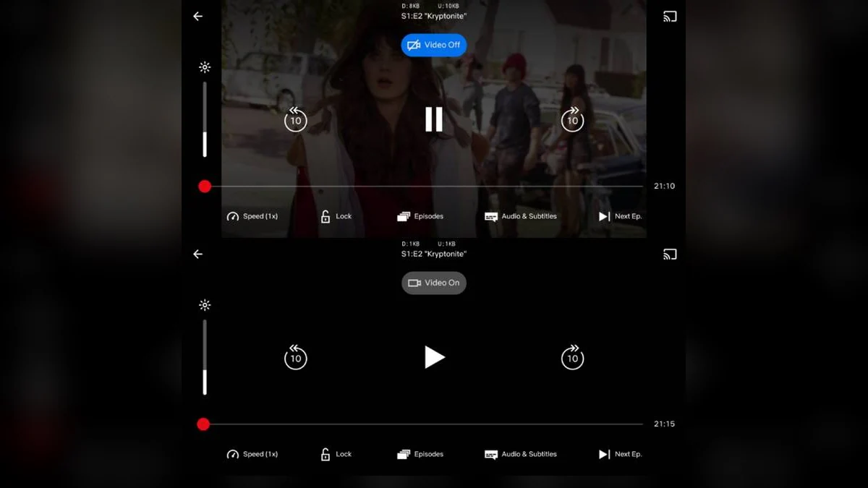
Task: Open Speed (1x) options in bottom player
Action: click(252, 454)
